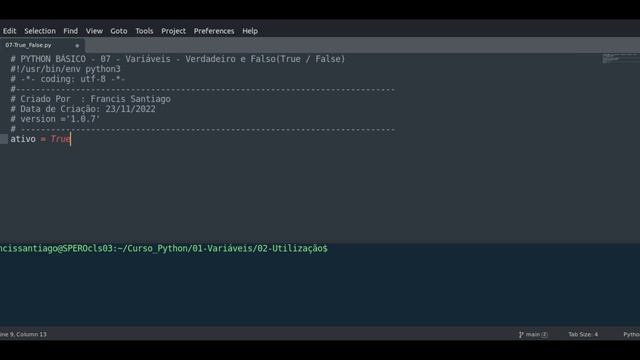The width and height of the screenshot is (640, 360).
Task: Click the PYTHON BÁSICO - 07 title comment
Action: [x=178, y=59]
